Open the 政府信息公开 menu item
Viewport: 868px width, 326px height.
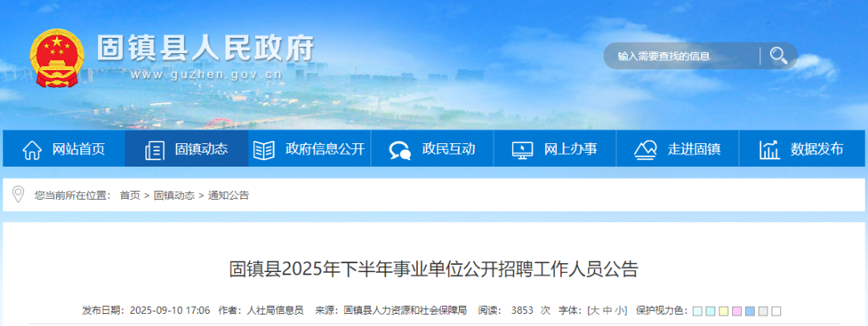pyautogui.click(x=309, y=149)
